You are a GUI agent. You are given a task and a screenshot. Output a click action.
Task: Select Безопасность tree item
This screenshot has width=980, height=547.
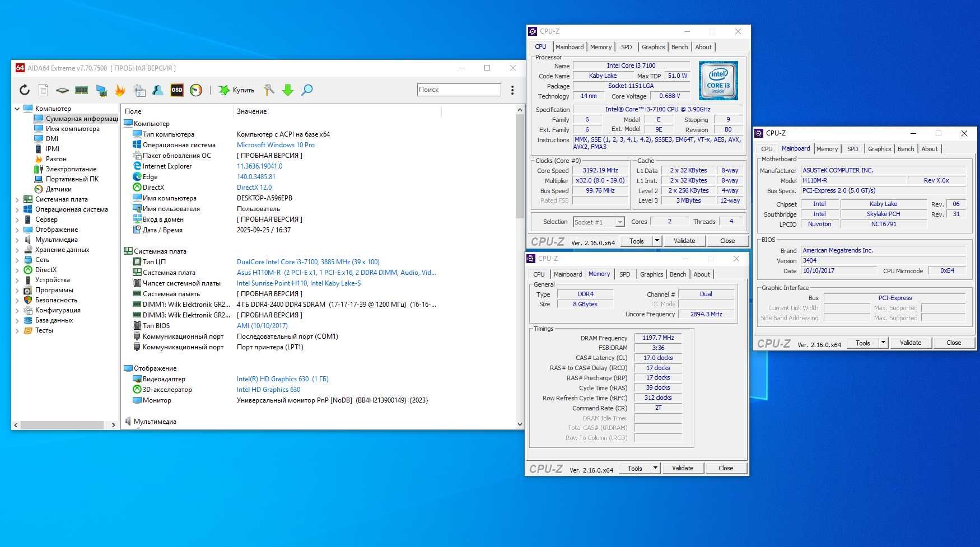tap(56, 300)
